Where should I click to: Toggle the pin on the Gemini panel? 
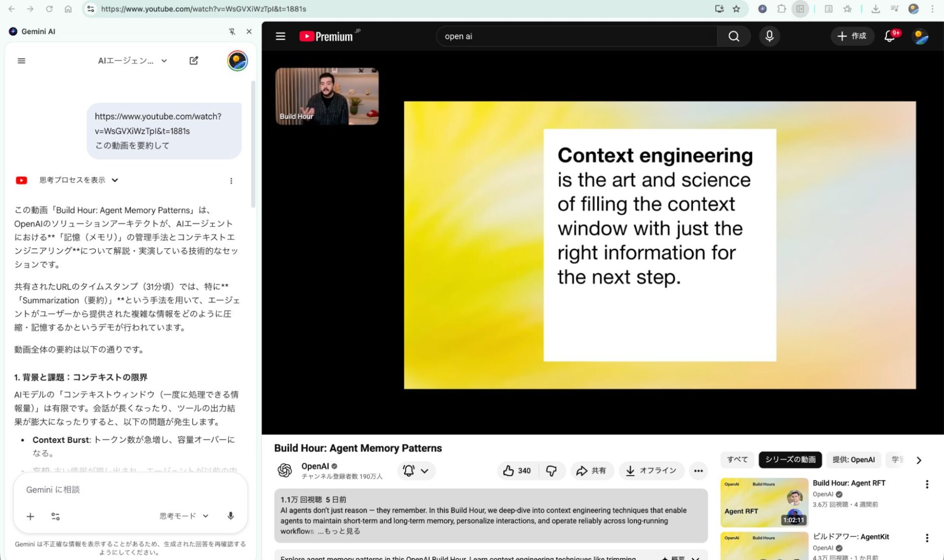coord(232,31)
